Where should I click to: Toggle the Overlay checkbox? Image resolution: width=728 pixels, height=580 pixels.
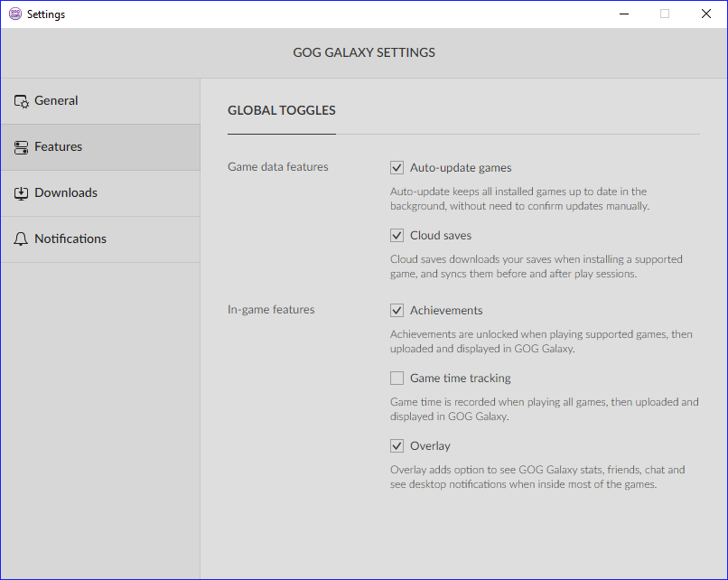(x=397, y=445)
